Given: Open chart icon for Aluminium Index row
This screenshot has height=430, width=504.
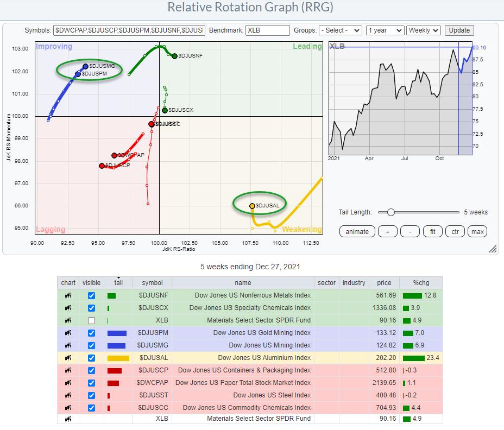Looking at the screenshot, I should (x=68, y=358).
